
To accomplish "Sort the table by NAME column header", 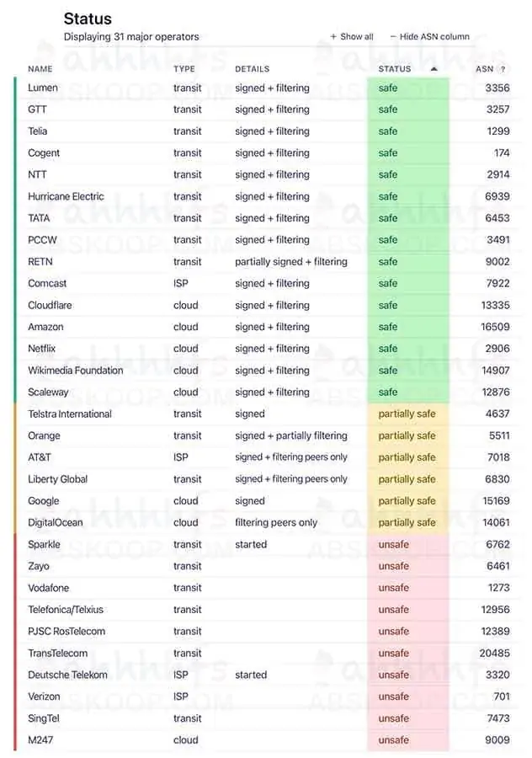I will pyautogui.click(x=40, y=69).
